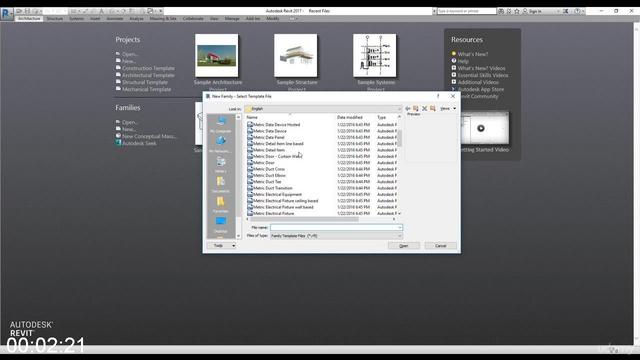Open Sample Systems Project thumbnail
The height and width of the screenshot is (360, 640).
click(375, 56)
